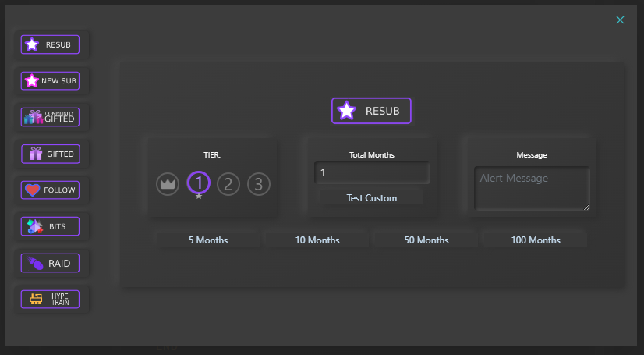Switch to Tier 2 subscription
Screen dimensions: 644x355
click(x=228, y=184)
